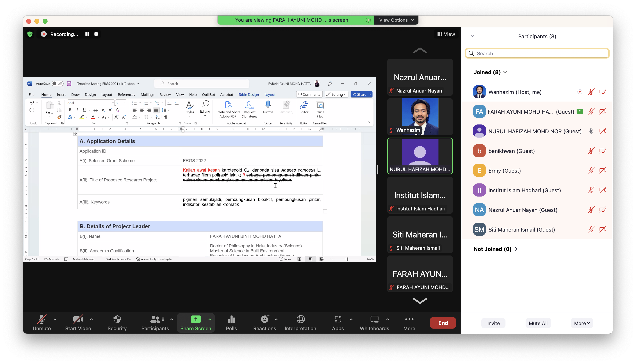The height and width of the screenshot is (364, 636).
Task: Open the More dropdown in participants panel
Action: coord(582,323)
